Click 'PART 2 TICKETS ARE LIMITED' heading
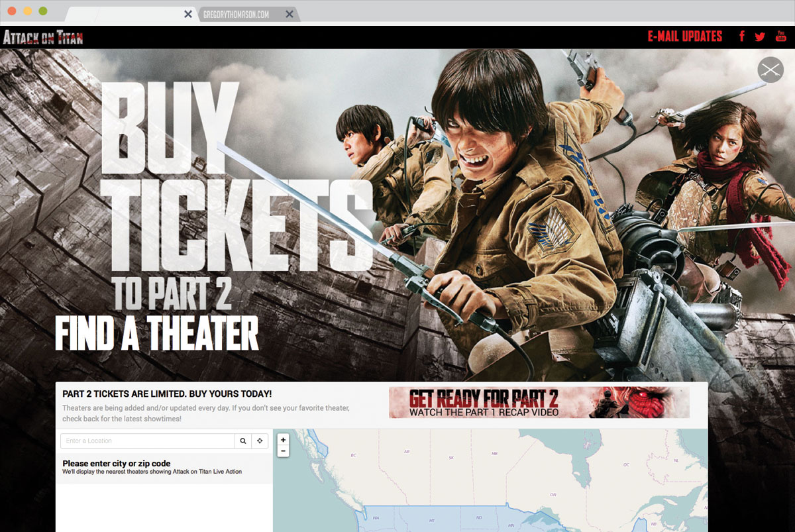 coord(167,394)
